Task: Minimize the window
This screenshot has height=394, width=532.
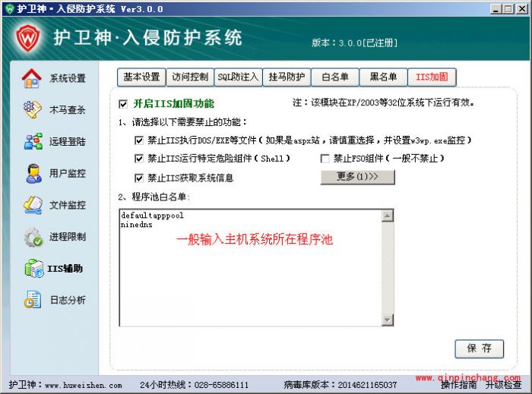Action: tap(496, 9)
